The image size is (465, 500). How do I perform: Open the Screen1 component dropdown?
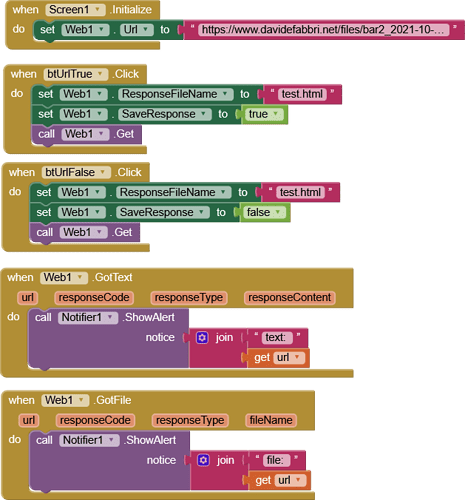[x=75, y=10]
